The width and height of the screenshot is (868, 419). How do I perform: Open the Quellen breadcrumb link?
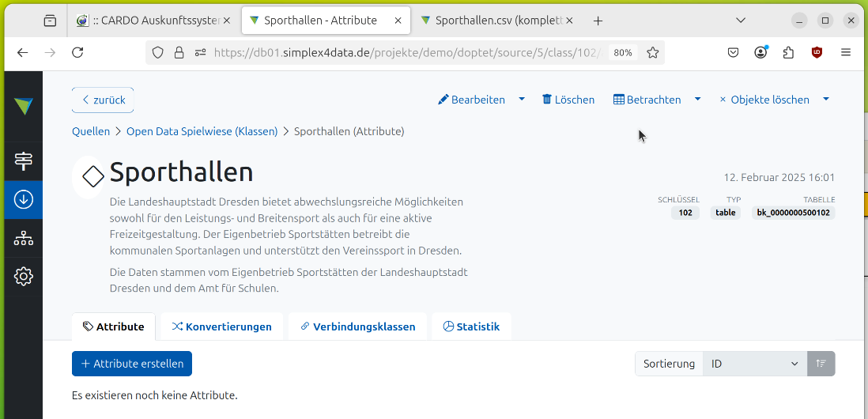[91, 131]
